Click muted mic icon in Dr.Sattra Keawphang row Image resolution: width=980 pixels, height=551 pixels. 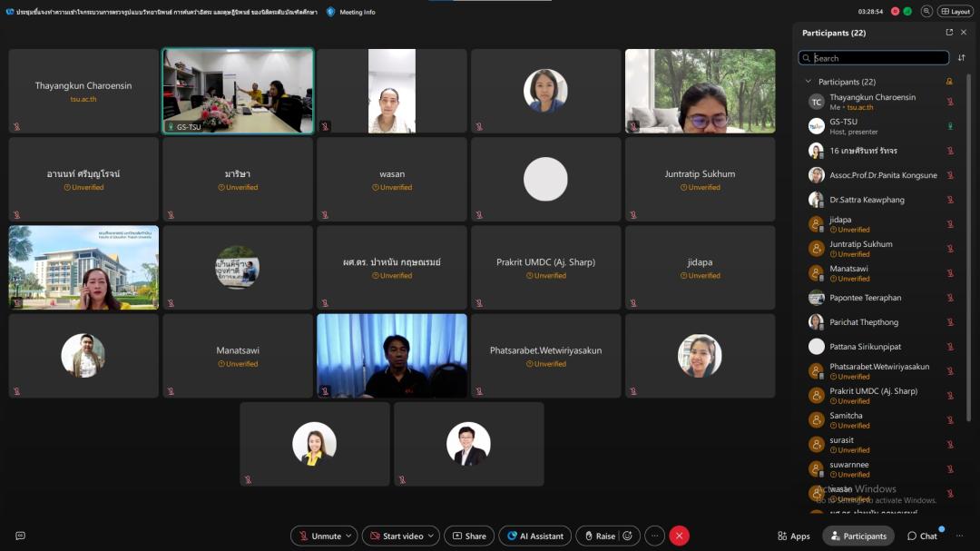click(x=950, y=200)
